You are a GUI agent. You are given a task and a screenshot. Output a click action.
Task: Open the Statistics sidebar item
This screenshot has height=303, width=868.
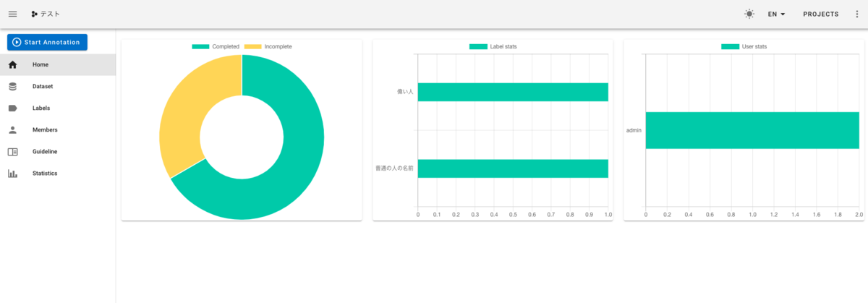click(58, 173)
